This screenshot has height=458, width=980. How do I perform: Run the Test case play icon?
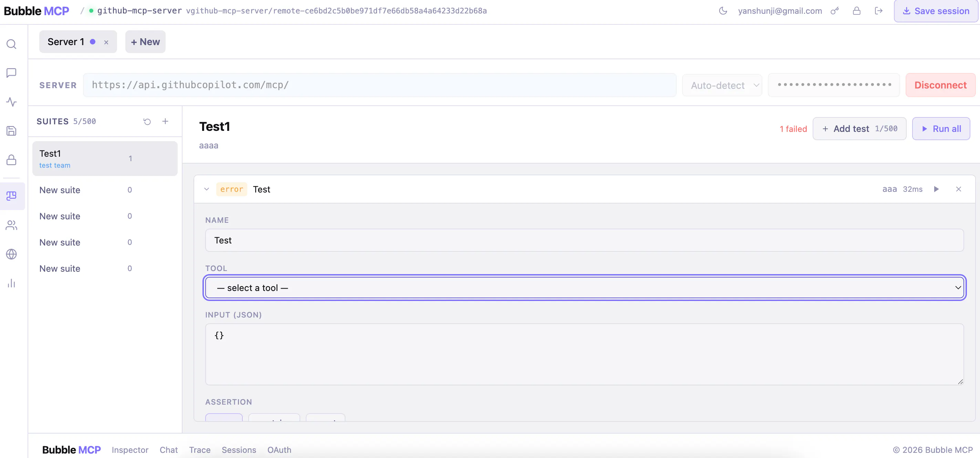point(937,189)
